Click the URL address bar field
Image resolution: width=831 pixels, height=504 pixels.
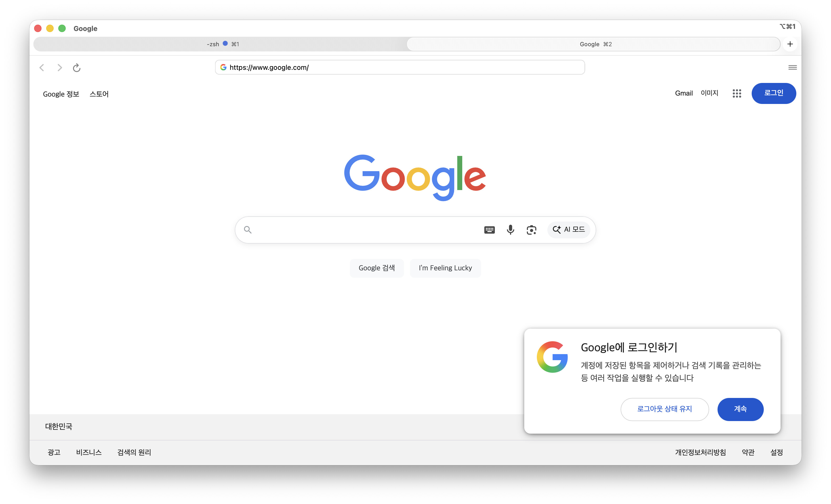[400, 67]
